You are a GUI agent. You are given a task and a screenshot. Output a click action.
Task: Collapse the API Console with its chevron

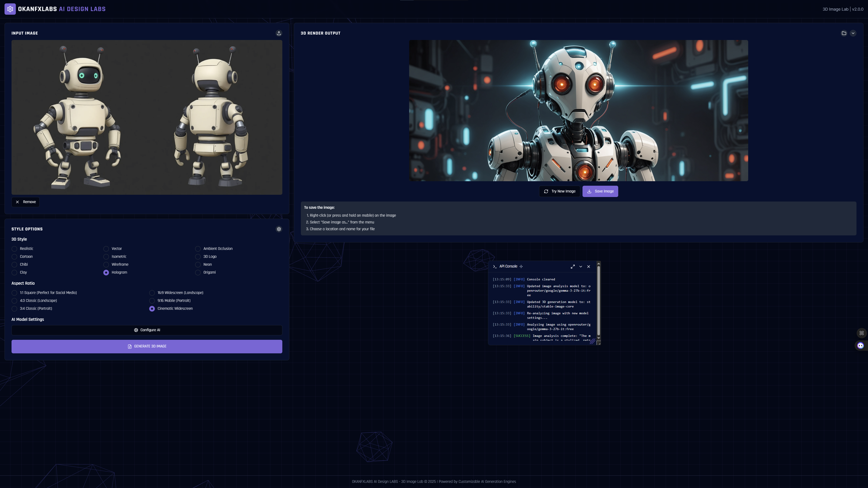coord(580,266)
